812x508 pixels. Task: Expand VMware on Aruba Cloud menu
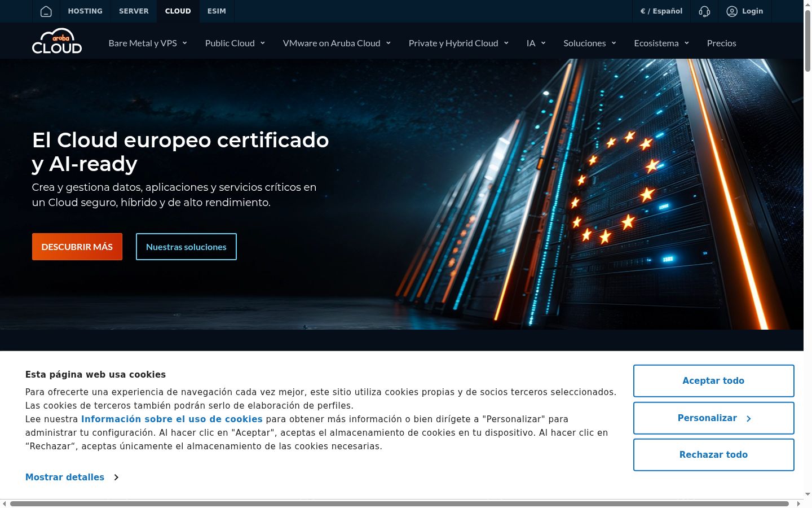click(337, 43)
